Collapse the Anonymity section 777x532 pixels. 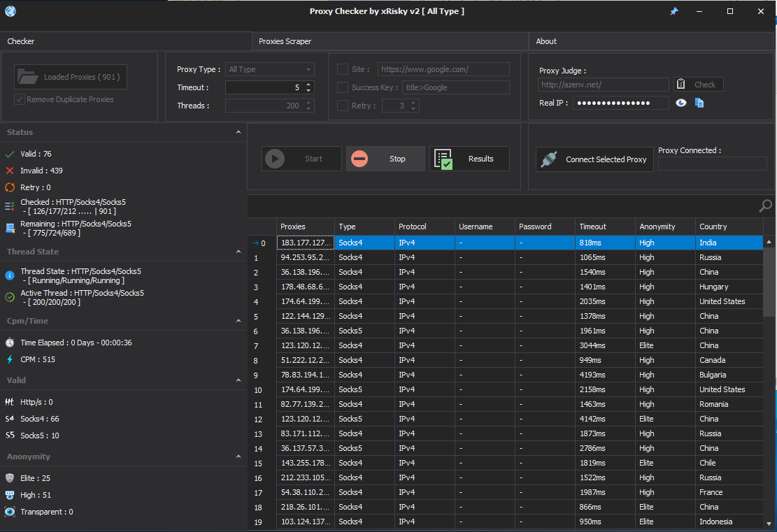pos(238,456)
